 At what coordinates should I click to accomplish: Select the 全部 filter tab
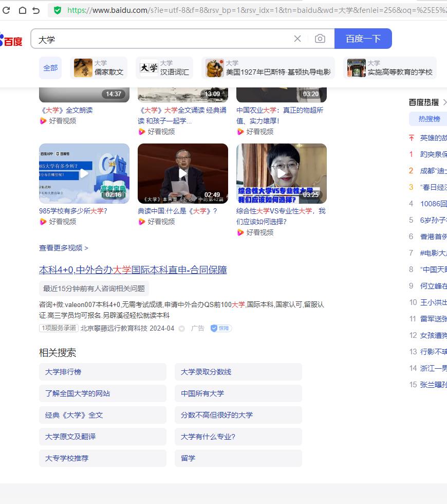[x=50, y=68]
